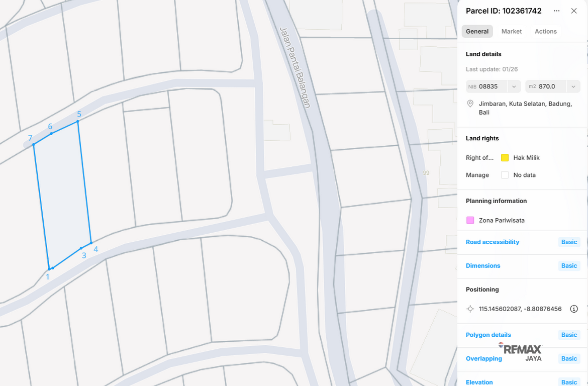Click the pink Zona Pariwisata swatch
The width and height of the screenshot is (588, 386).
coord(470,220)
